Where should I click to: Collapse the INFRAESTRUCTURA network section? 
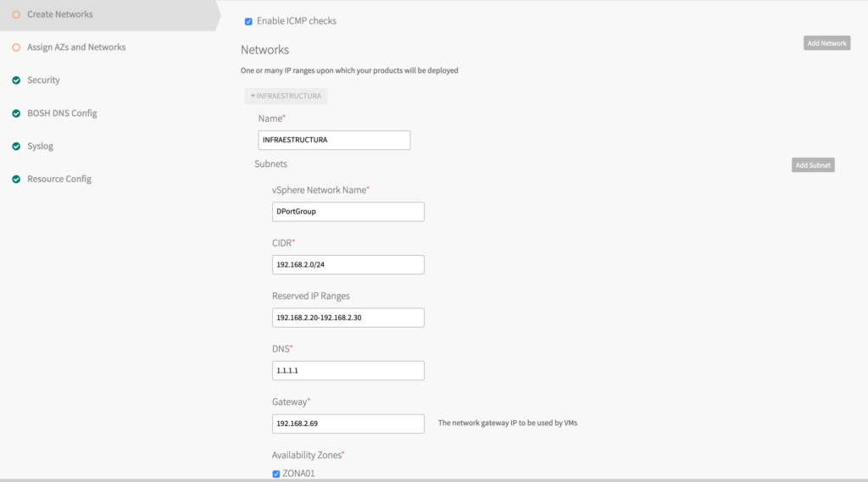tap(286, 97)
